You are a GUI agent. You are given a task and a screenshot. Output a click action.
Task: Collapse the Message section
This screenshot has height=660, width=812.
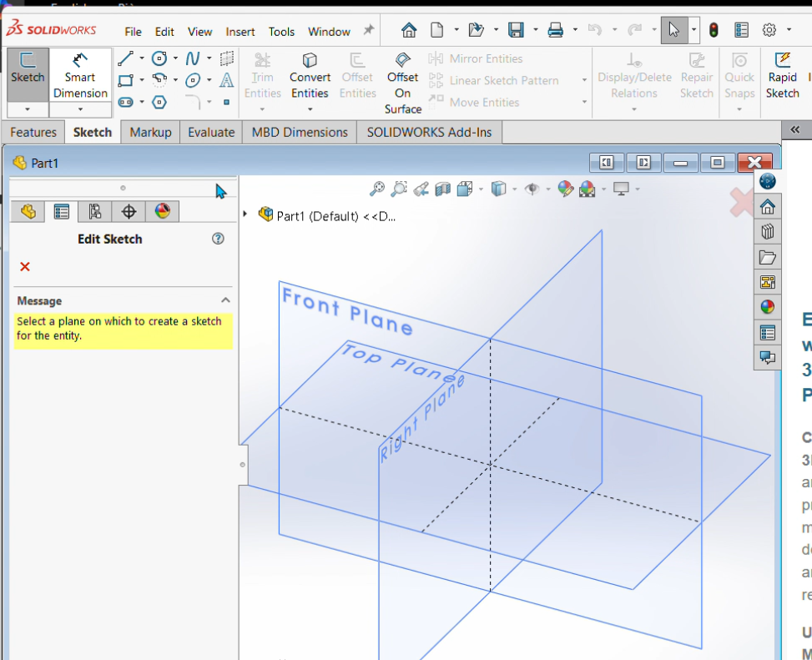point(225,300)
